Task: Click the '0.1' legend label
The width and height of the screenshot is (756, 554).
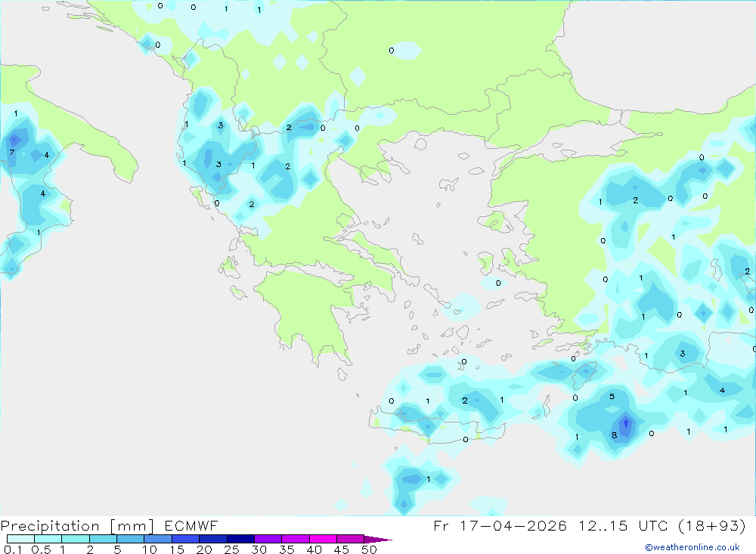Action: point(13,549)
